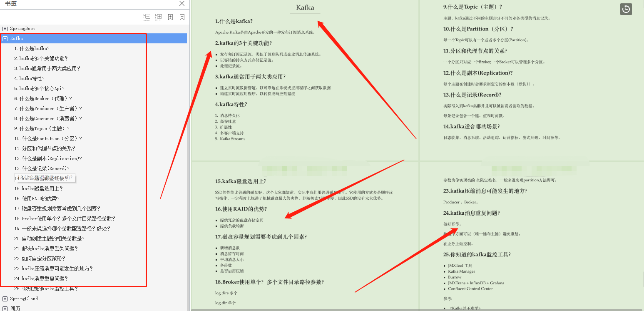The height and width of the screenshot is (311, 644).
Task: Open bookmark 12.什么是副本(Replication)?
Action: [x=48, y=158]
